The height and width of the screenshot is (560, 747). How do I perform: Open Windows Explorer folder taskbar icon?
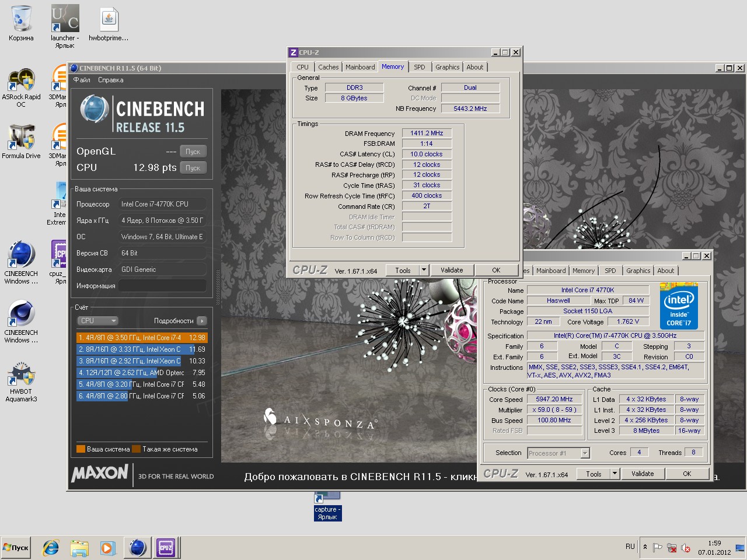[x=79, y=548]
